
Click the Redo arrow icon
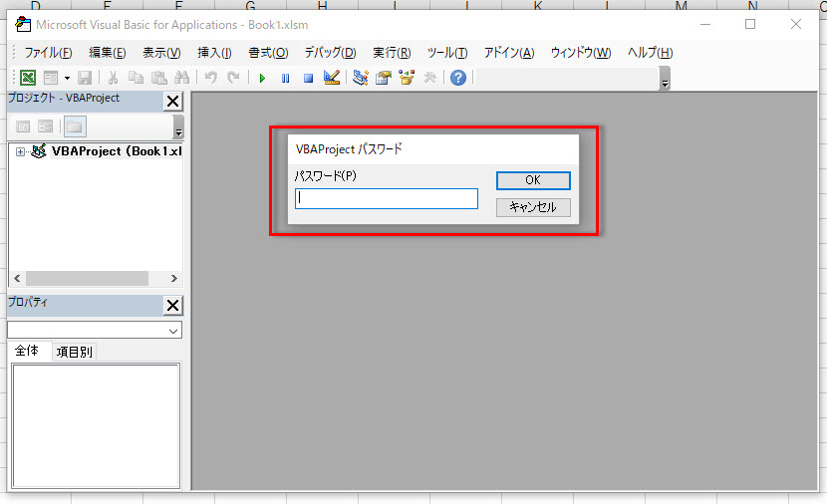click(x=233, y=78)
